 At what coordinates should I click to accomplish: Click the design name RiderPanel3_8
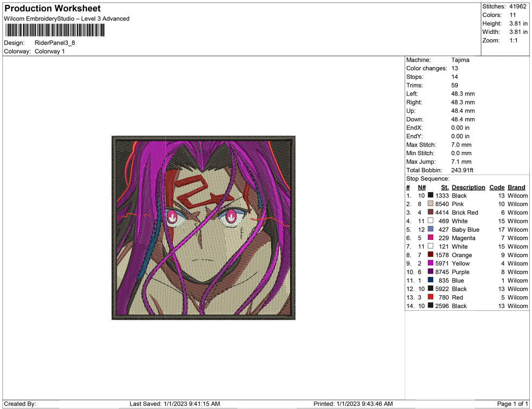coord(55,43)
